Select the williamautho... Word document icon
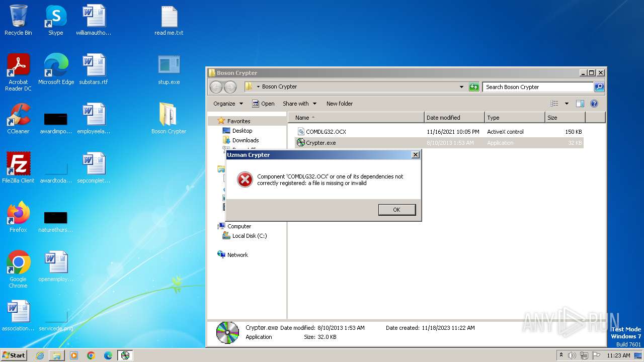This screenshot has width=644, height=362. (94, 21)
